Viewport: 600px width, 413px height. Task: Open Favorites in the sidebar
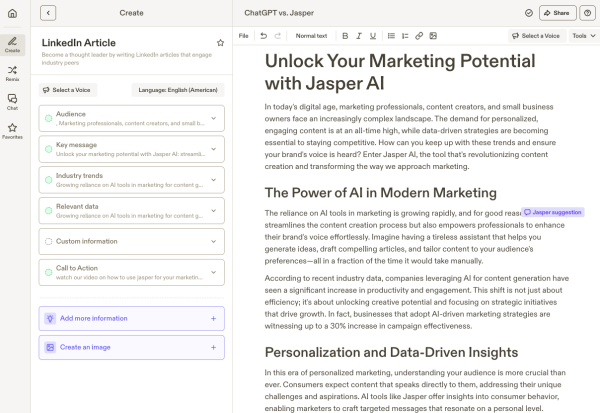(12, 131)
